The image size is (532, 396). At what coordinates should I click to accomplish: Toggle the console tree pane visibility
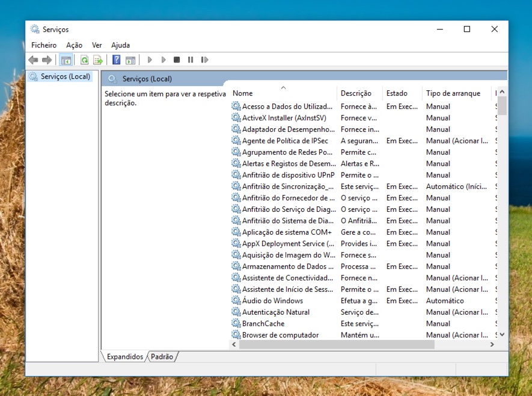coord(66,60)
